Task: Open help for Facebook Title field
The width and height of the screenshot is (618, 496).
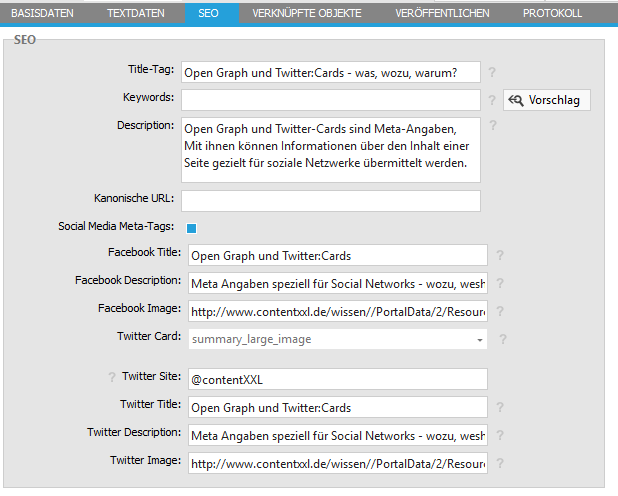Action: [500, 255]
